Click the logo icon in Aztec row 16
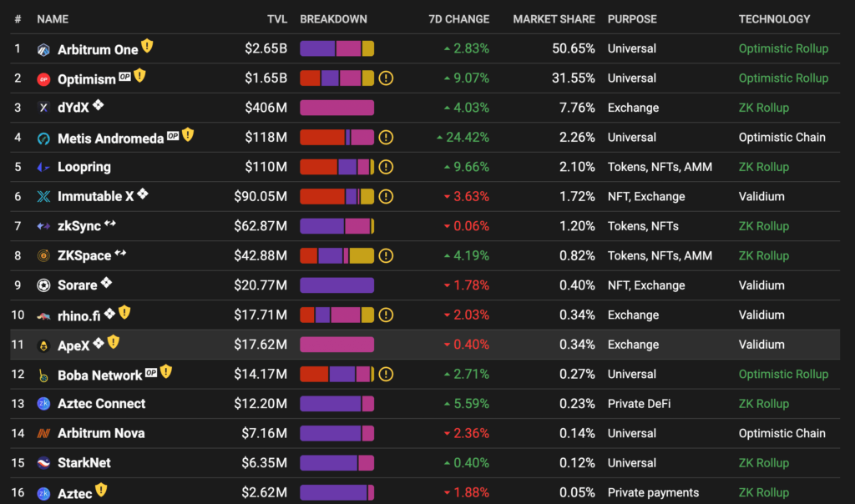Image resolution: width=855 pixels, height=504 pixels. coord(43,494)
